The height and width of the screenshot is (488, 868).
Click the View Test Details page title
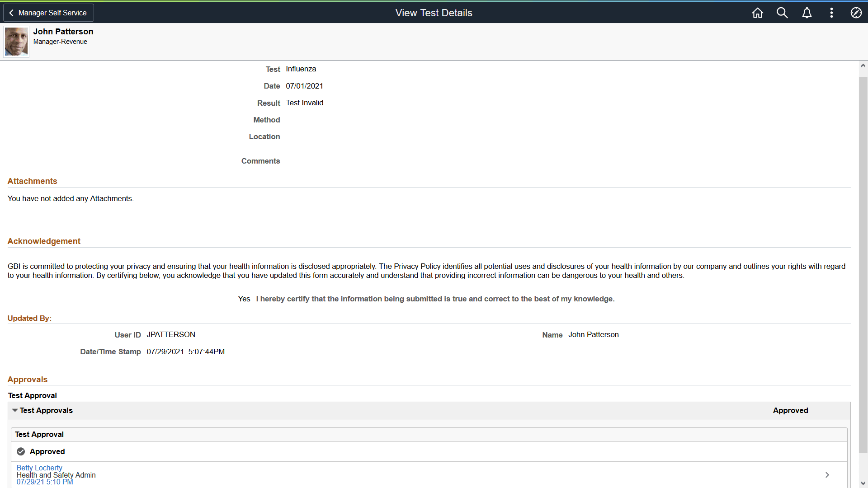(x=434, y=13)
